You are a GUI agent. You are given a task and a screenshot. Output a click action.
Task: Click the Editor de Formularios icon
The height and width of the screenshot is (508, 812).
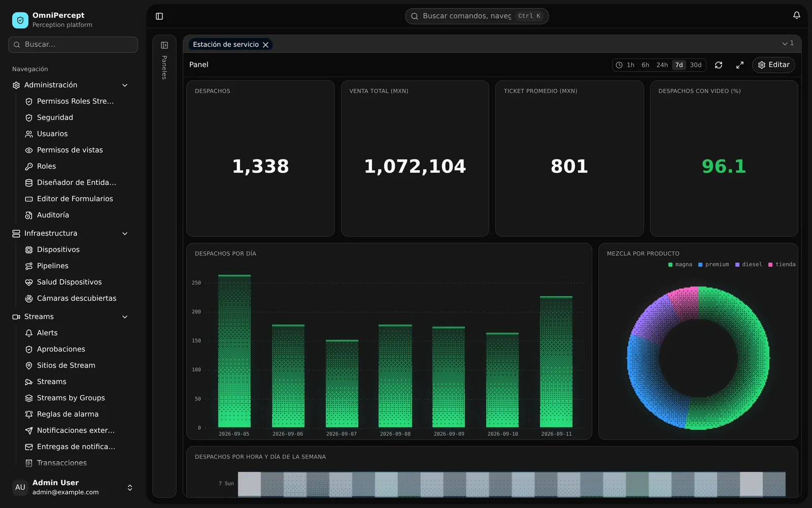click(x=29, y=199)
